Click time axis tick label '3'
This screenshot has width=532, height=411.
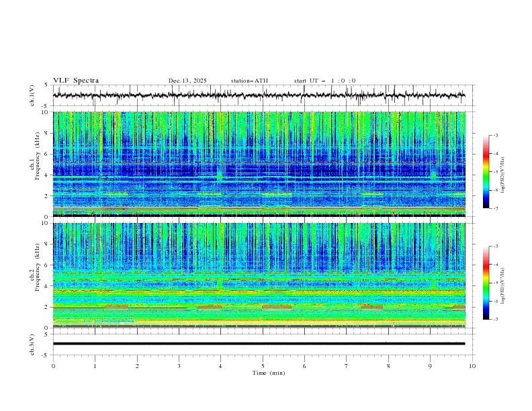(179, 366)
